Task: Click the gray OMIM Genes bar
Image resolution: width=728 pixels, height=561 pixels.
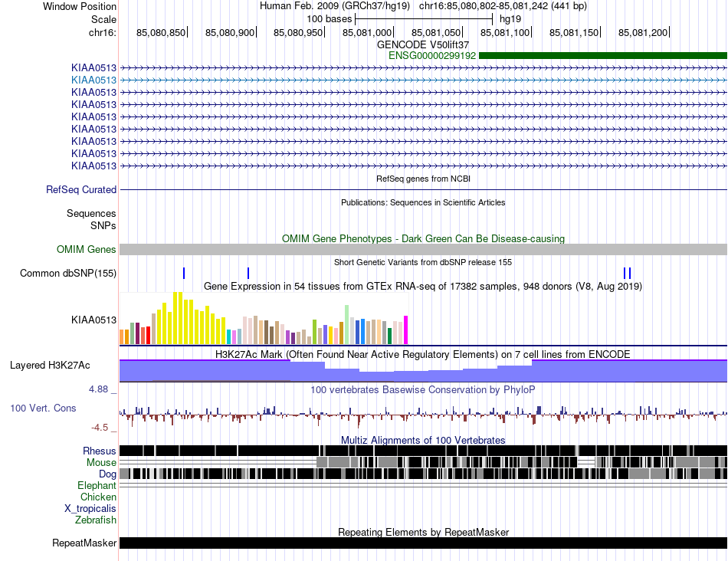Action: coord(423,249)
